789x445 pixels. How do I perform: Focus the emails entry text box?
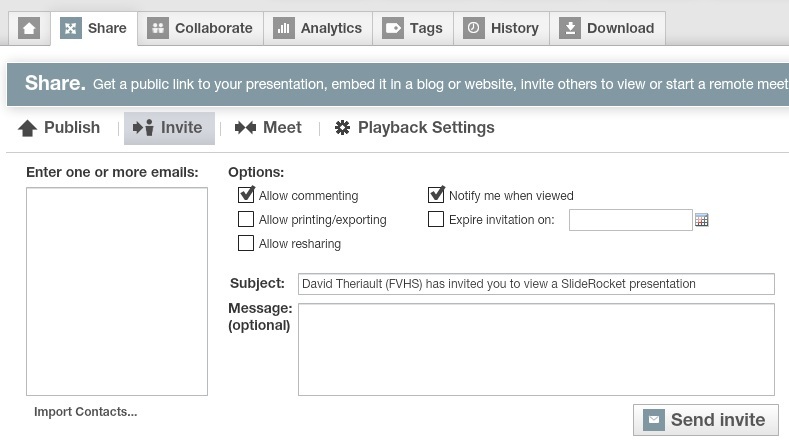pyautogui.click(x=117, y=291)
